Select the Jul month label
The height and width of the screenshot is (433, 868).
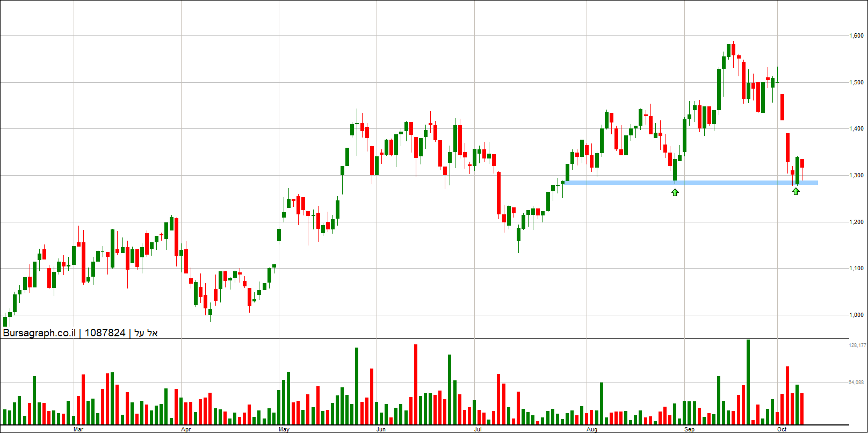point(477,429)
